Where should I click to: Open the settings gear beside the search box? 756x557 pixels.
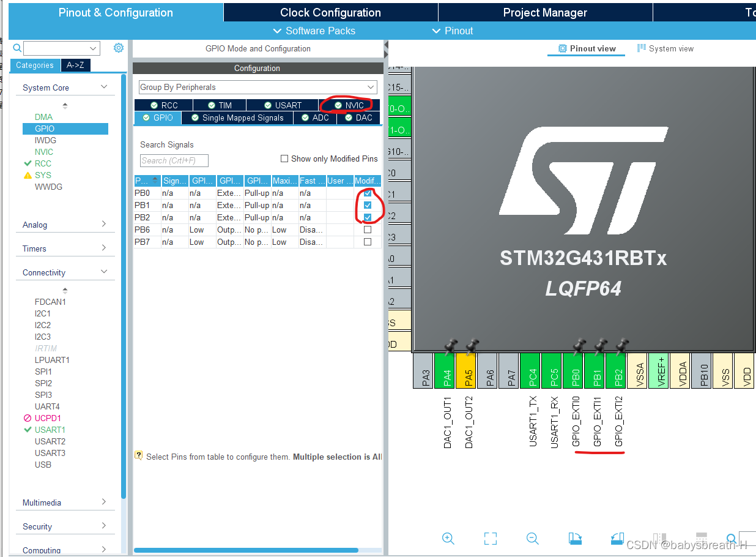tap(119, 48)
